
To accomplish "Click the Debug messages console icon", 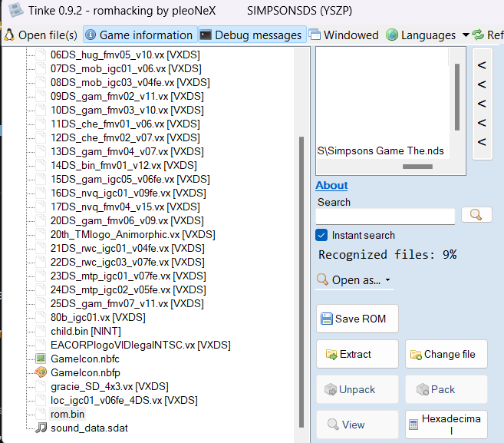I will pos(206,35).
